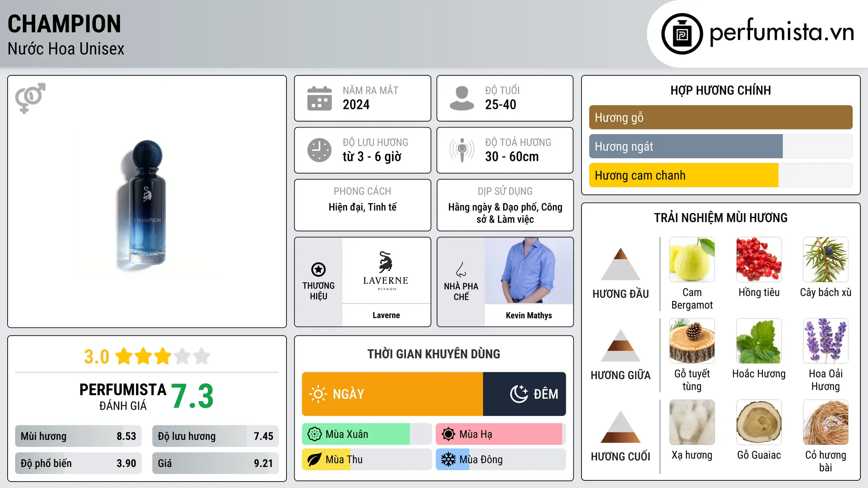Screen dimensions: 868x488
Task: Click the sun icon in the NGÀY bar
Action: coord(318,394)
